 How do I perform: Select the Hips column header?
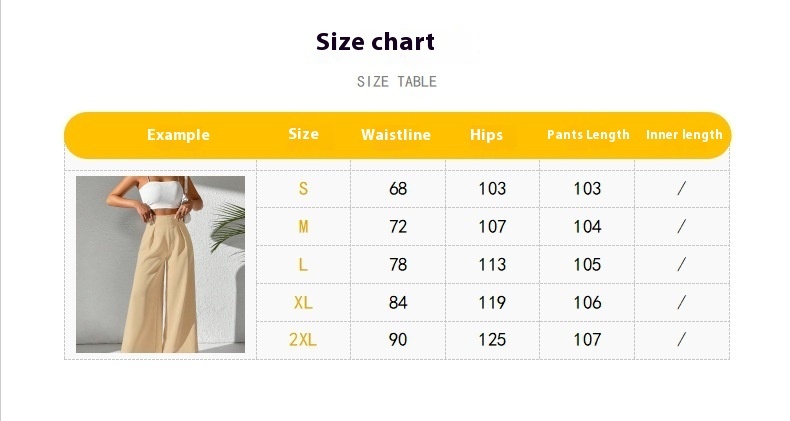486,135
